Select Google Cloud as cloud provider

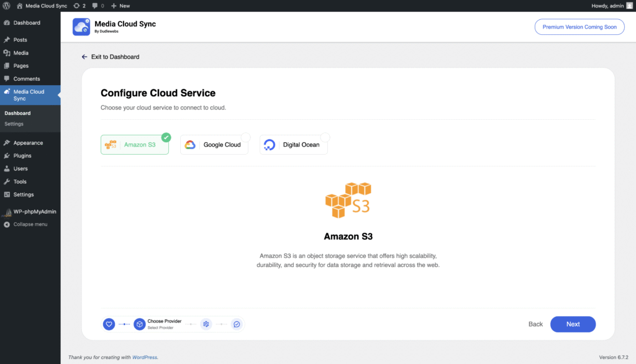pos(214,145)
